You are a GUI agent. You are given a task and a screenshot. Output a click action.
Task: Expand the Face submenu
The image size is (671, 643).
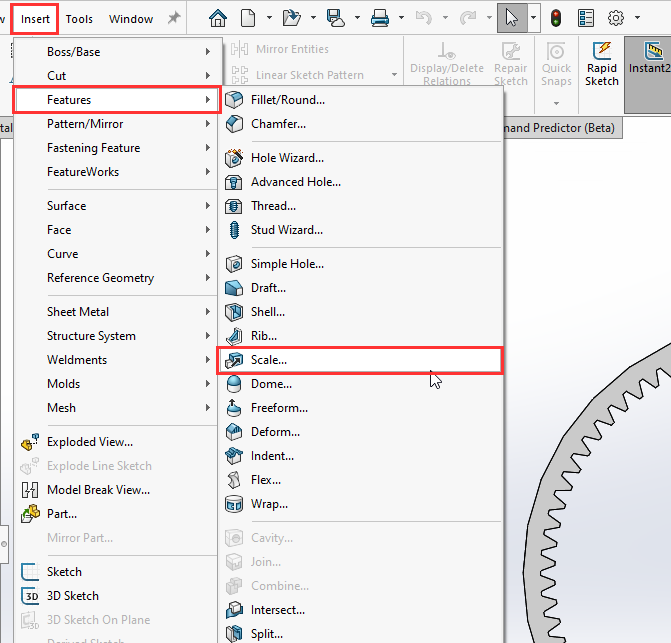pyautogui.click(x=117, y=230)
